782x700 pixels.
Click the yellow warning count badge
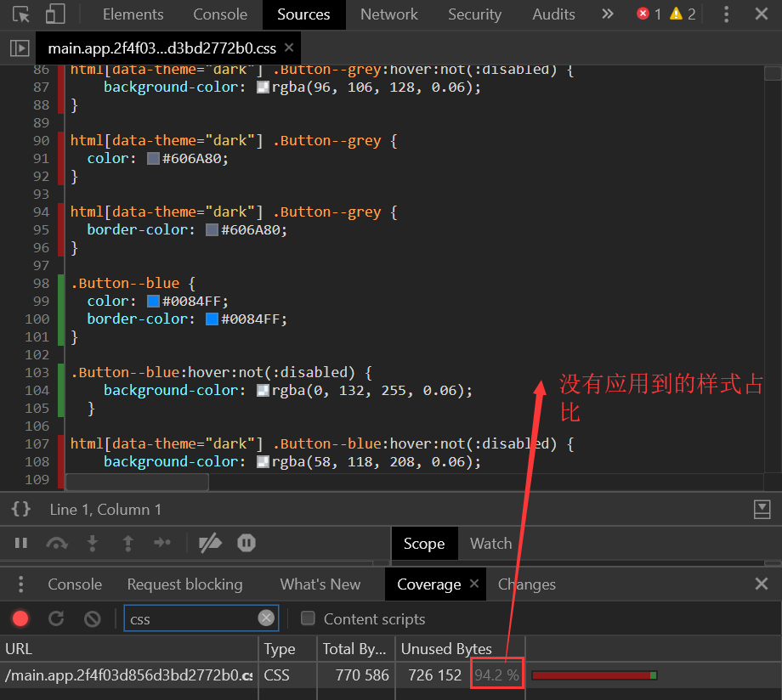(683, 14)
